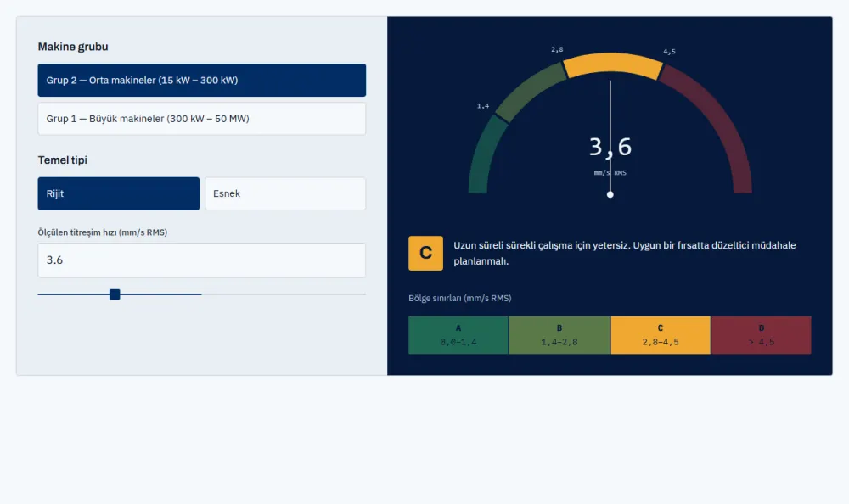Click the 4,5 tick label on gauge
Screen dimensions: 849x504
pos(669,52)
